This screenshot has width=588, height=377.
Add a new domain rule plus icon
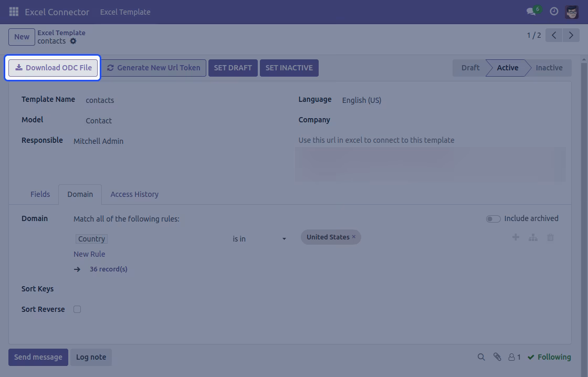click(x=516, y=237)
